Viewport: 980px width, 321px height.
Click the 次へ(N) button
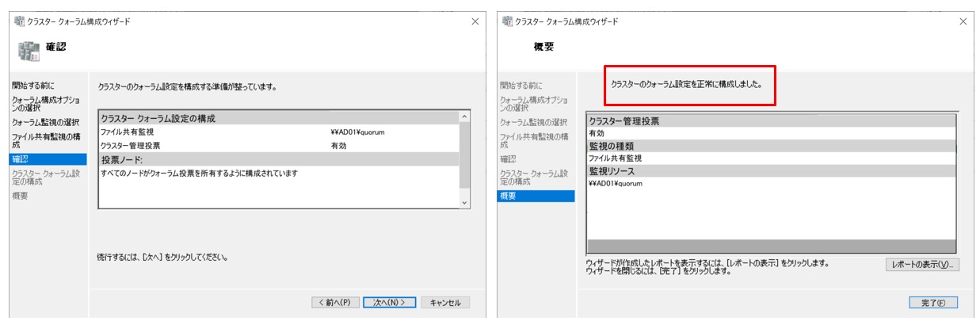click(389, 302)
